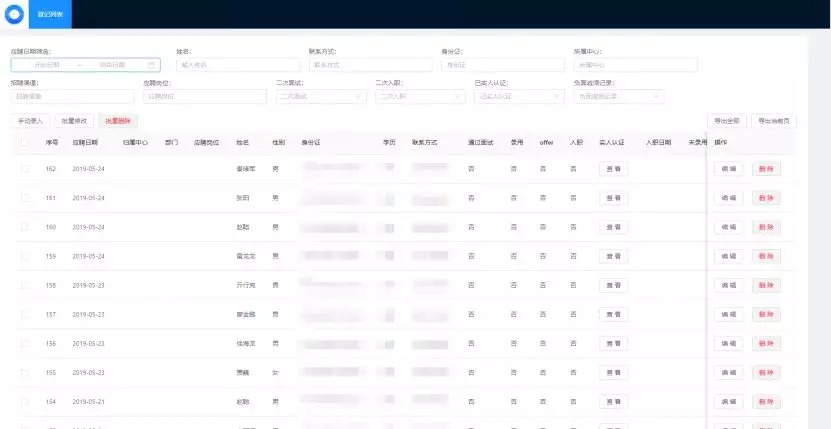Select the checkbox for row 159

25,256
